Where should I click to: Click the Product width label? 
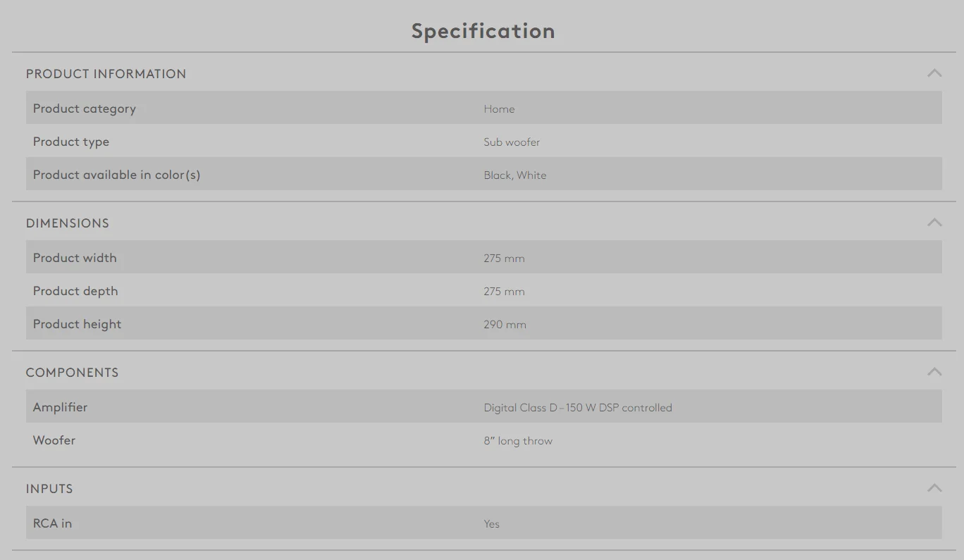[75, 258]
